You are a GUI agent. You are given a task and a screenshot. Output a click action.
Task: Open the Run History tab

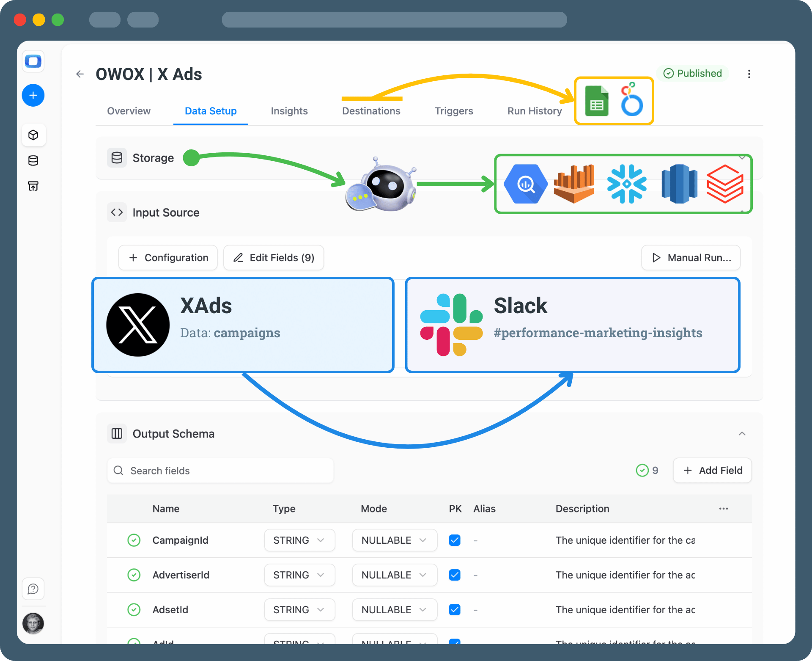coord(535,111)
